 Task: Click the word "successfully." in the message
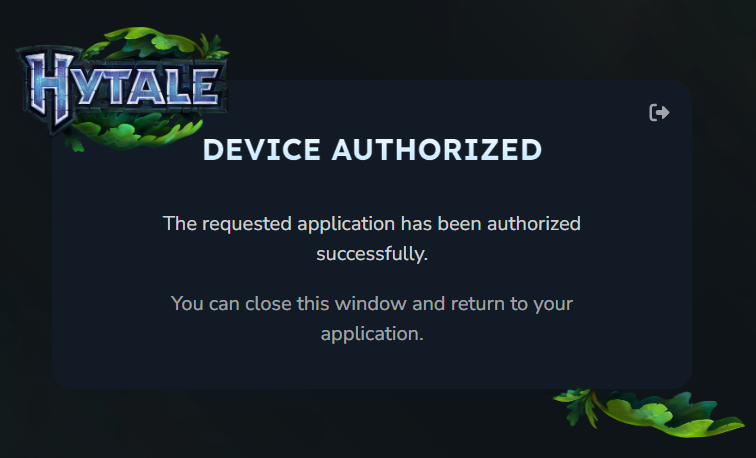pyautogui.click(x=372, y=254)
